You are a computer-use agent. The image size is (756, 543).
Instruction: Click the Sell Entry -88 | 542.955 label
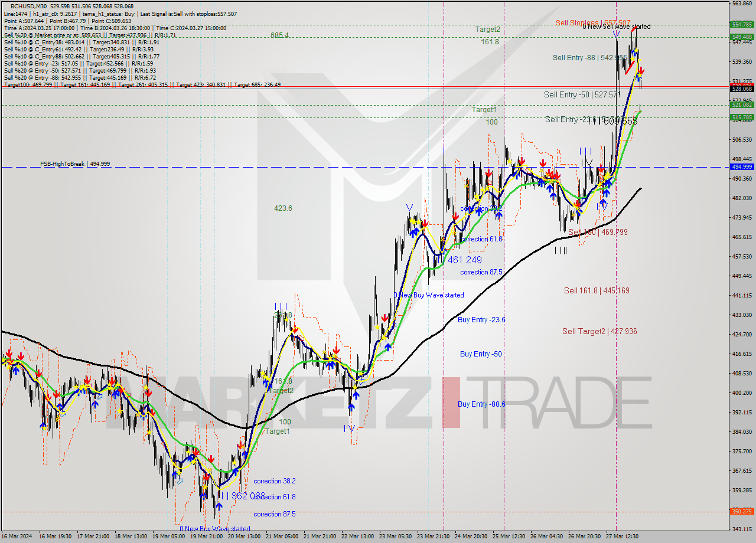click(x=589, y=58)
